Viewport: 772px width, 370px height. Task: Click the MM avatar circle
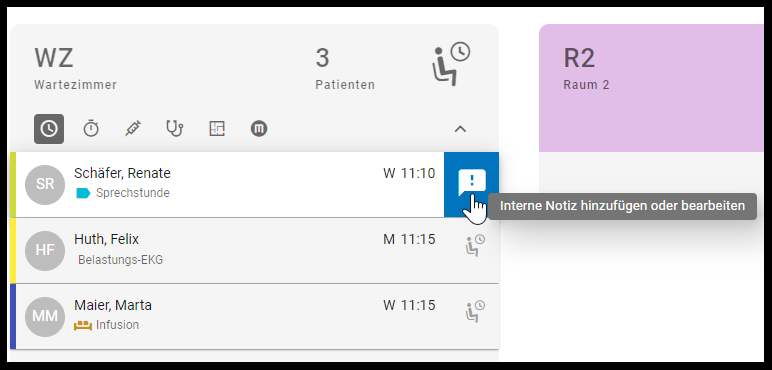coord(45,316)
